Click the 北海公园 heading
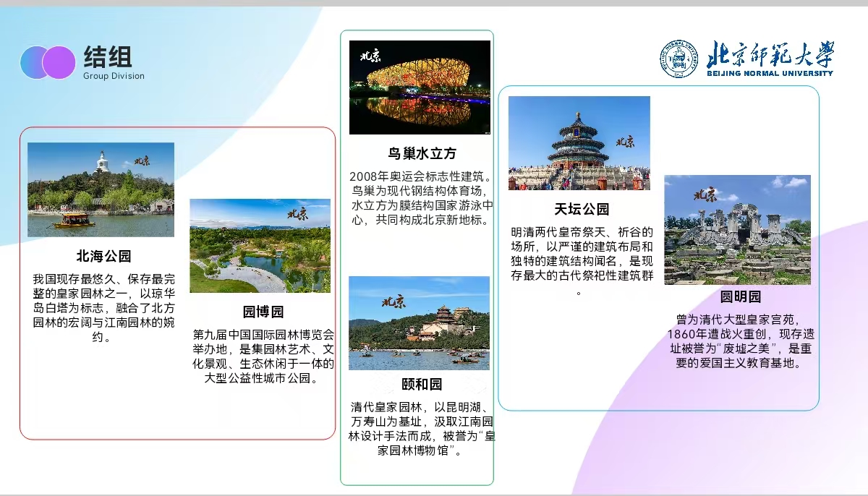868x496 pixels. (103, 256)
